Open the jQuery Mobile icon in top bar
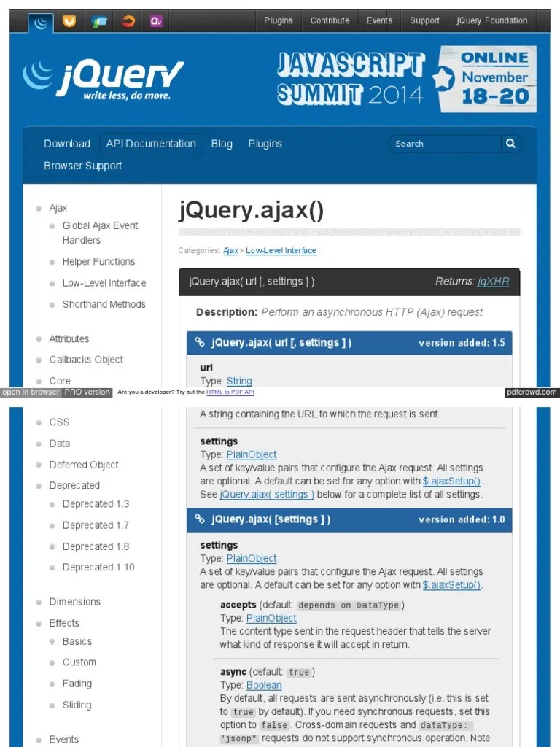The height and width of the screenshot is (747, 560). click(98, 21)
